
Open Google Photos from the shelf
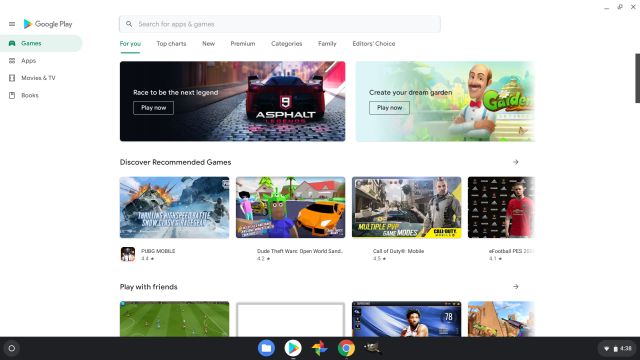point(319,348)
